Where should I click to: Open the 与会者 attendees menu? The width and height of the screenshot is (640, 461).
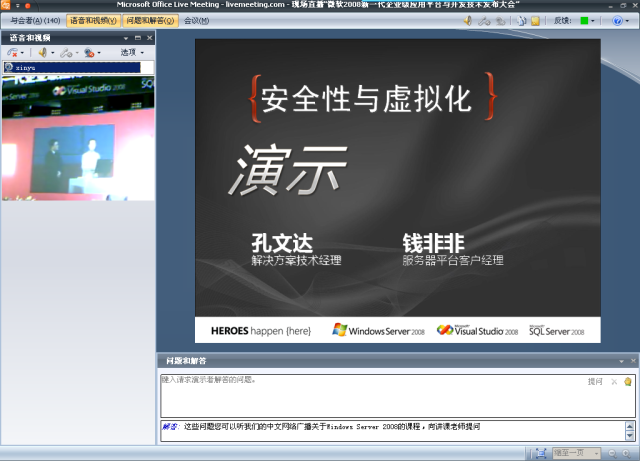click(35, 20)
